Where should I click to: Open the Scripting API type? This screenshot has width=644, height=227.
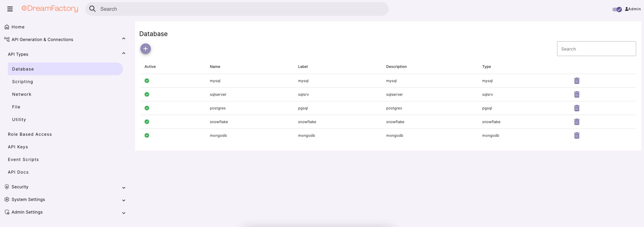[23, 82]
